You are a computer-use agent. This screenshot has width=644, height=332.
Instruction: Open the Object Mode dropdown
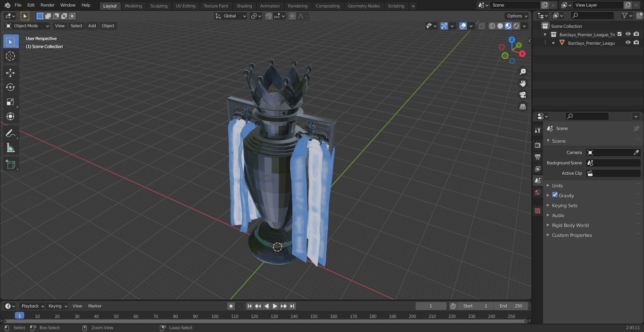coord(27,26)
